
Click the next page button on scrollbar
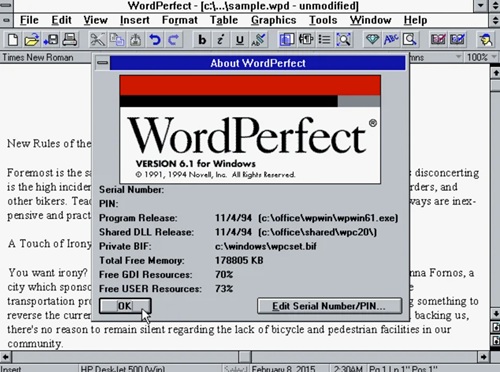[495, 341]
